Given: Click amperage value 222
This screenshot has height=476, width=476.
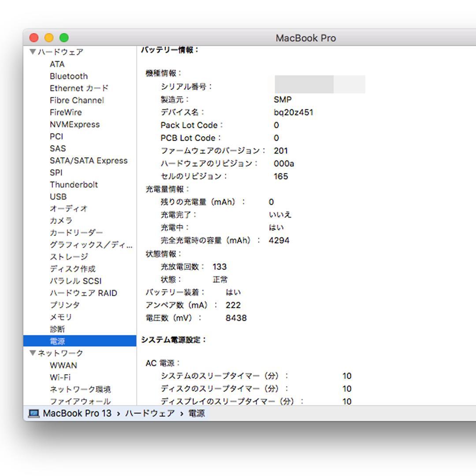Looking at the screenshot, I should (x=233, y=305).
